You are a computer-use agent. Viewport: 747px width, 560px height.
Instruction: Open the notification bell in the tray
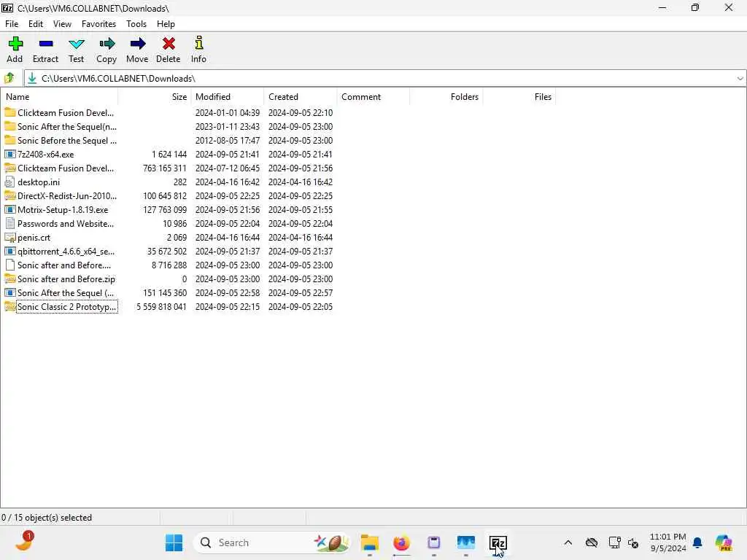point(697,542)
